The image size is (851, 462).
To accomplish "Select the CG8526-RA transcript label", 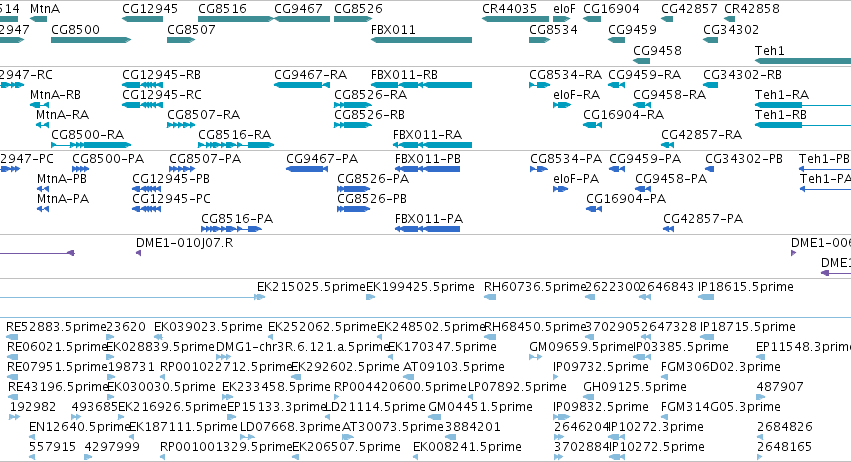I will tap(371, 94).
